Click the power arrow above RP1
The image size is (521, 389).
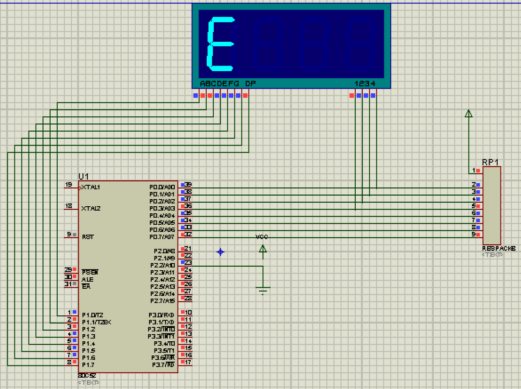click(469, 114)
